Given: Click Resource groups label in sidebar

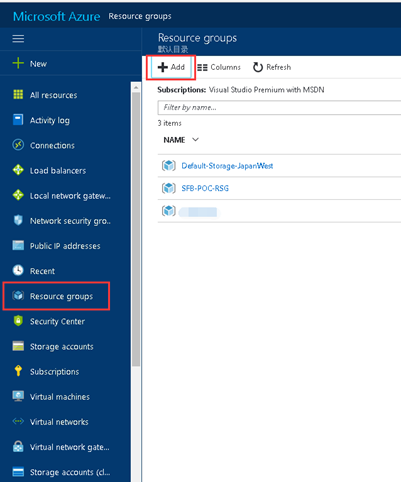Looking at the screenshot, I should (x=61, y=296).
